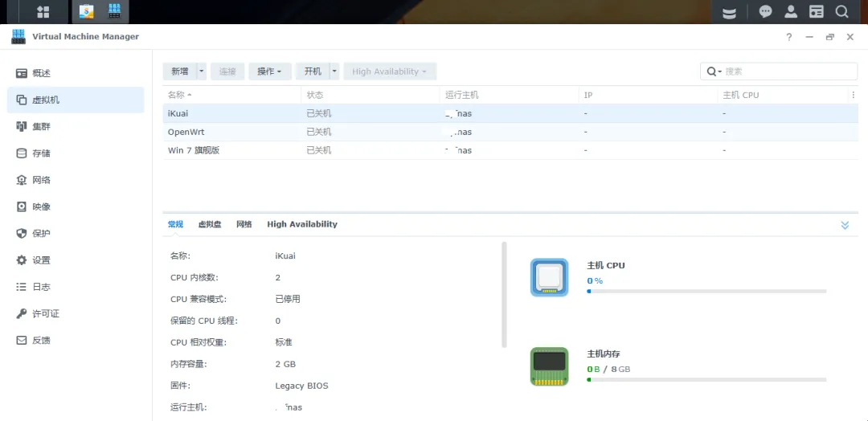Collapse the details panel double chevron
Screen dimensions: 868x421
tap(845, 225)
